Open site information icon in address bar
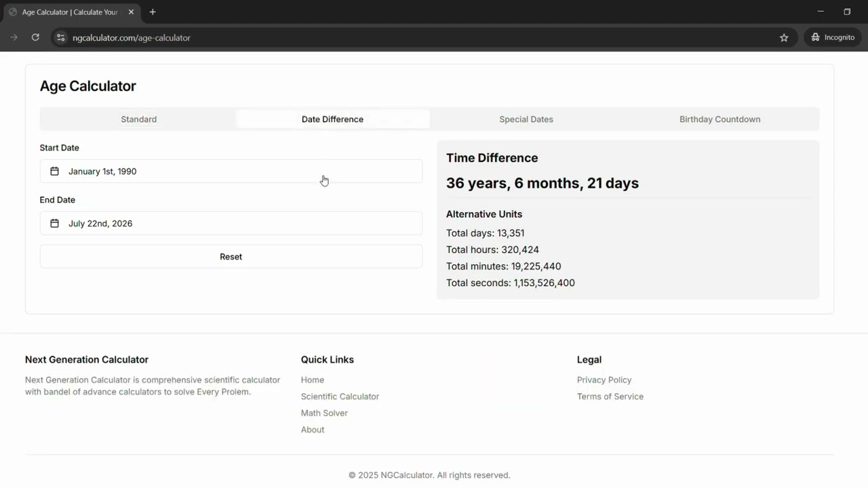Screen dimensions: 868x488 tap(61, 37)
